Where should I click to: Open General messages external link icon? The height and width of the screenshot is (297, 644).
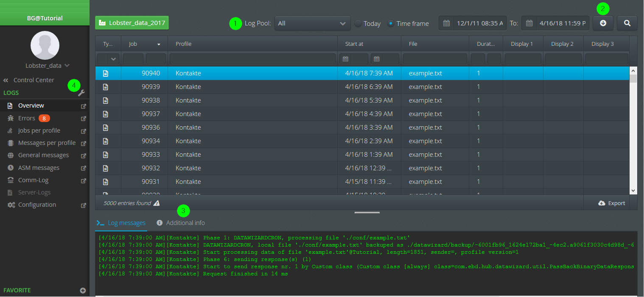point(84,155)
